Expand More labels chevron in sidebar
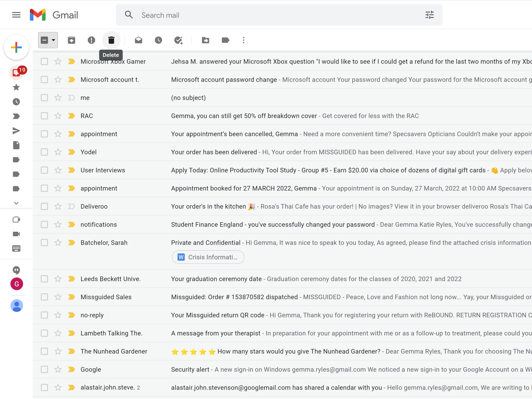The width and height of the screenshot is (532, 399). [x=16, y=203]
